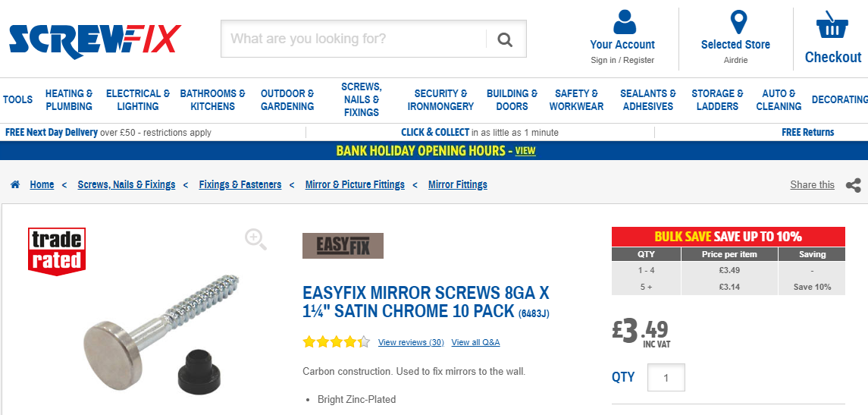This screenshot has width=868, height=415.
Task: Click the magnifying glass search icon
Action: click(505, 39)
